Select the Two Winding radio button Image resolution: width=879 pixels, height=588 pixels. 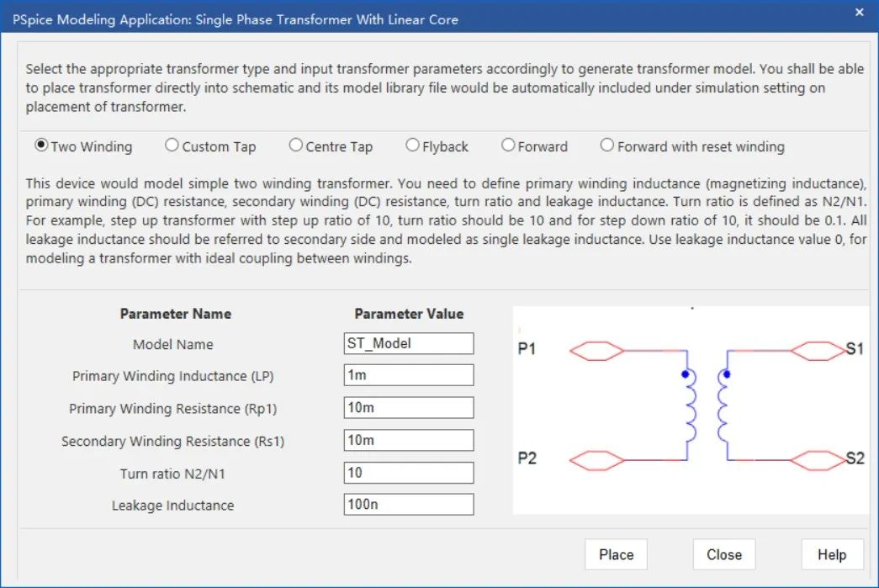pos(41,146)
